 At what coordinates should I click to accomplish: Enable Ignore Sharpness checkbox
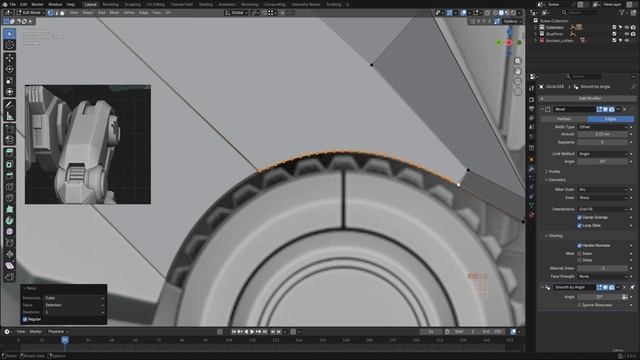tap(579, 305)
